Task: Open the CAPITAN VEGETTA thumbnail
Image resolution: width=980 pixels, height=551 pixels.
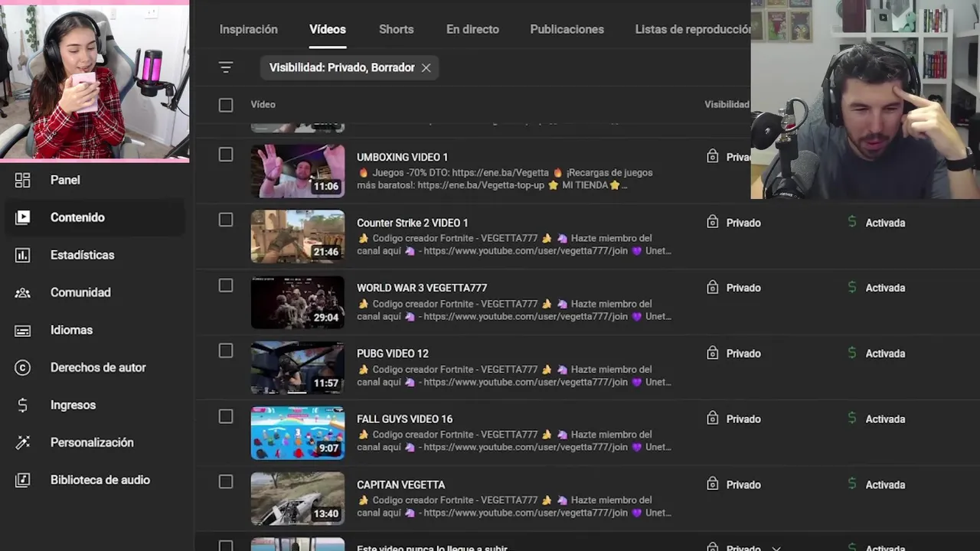Action: tap(298, 498)
